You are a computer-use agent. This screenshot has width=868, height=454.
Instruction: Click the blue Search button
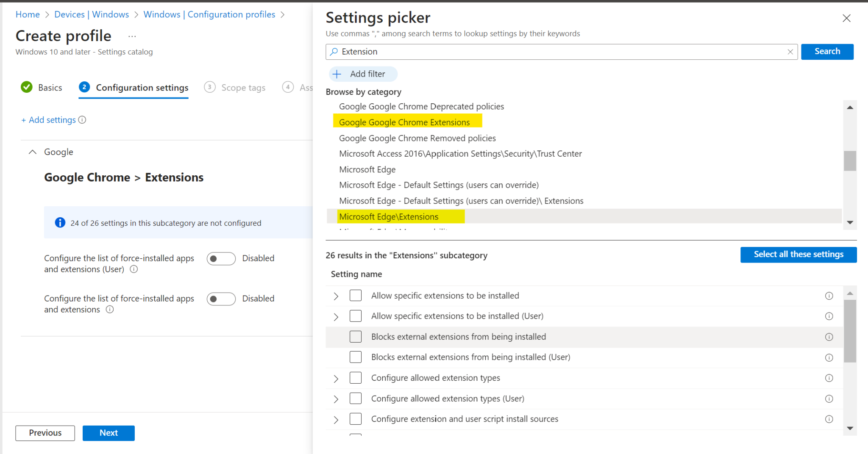coord(827,52)
